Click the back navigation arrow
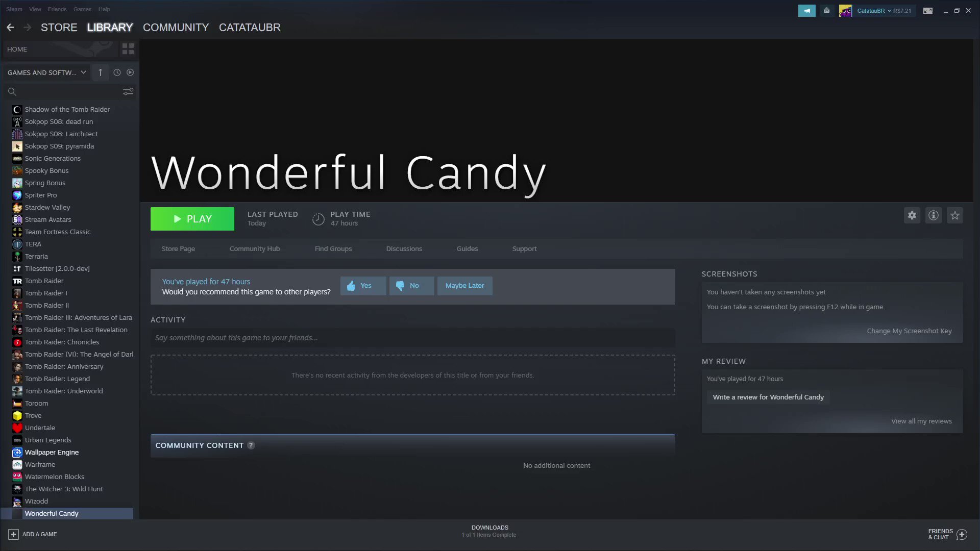 point(11,28)
